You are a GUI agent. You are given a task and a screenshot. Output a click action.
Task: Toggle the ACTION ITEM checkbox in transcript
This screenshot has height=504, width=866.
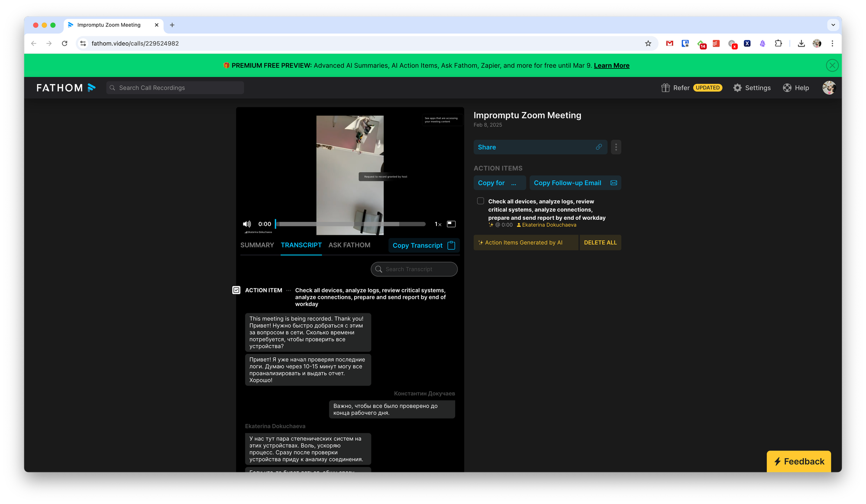pos(236,290)
